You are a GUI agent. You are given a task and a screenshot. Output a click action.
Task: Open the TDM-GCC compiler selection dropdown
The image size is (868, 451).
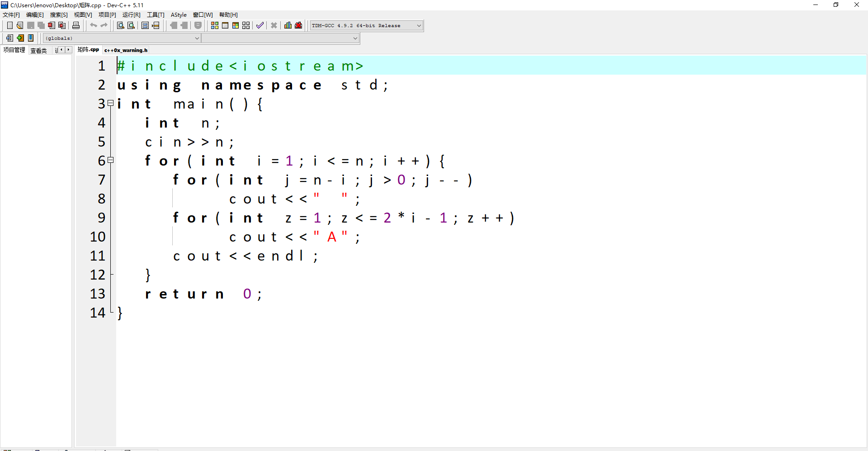[x=366, y=26]
